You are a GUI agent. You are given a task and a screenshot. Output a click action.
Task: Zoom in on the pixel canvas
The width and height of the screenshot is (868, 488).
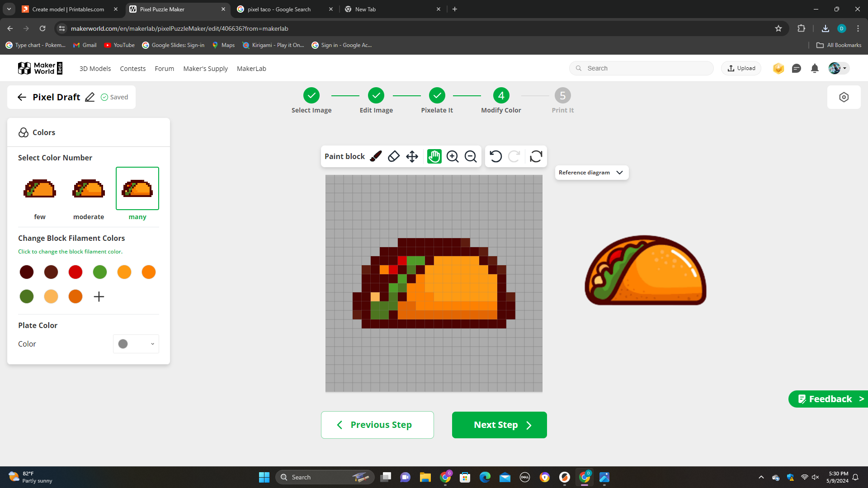pyautogui.click(x=453, y=156)
